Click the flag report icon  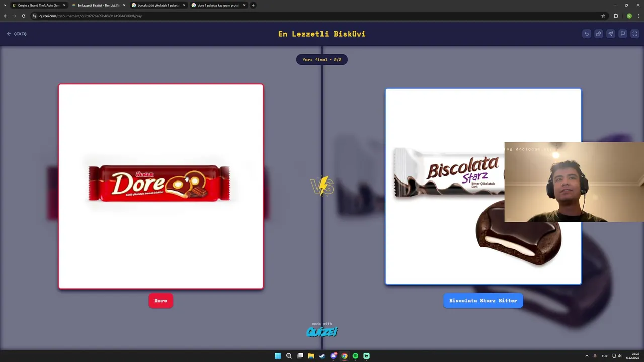coord(622,34)
